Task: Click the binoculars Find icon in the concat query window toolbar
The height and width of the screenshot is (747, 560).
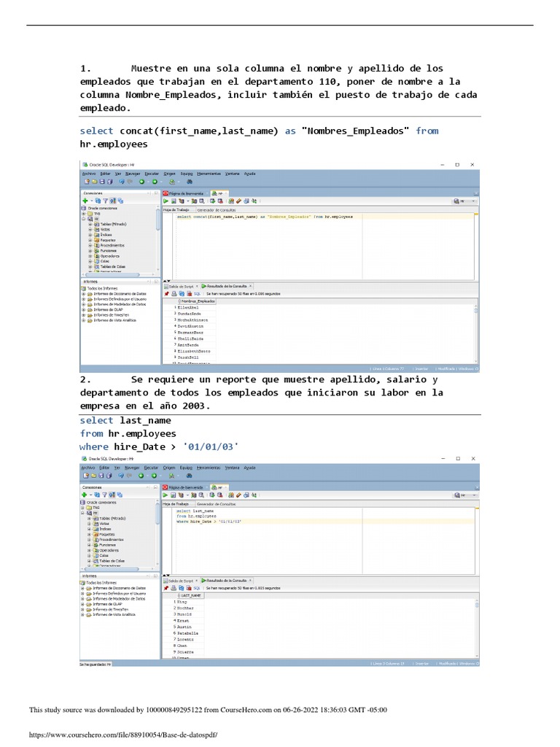Action: tap(189, 182)
